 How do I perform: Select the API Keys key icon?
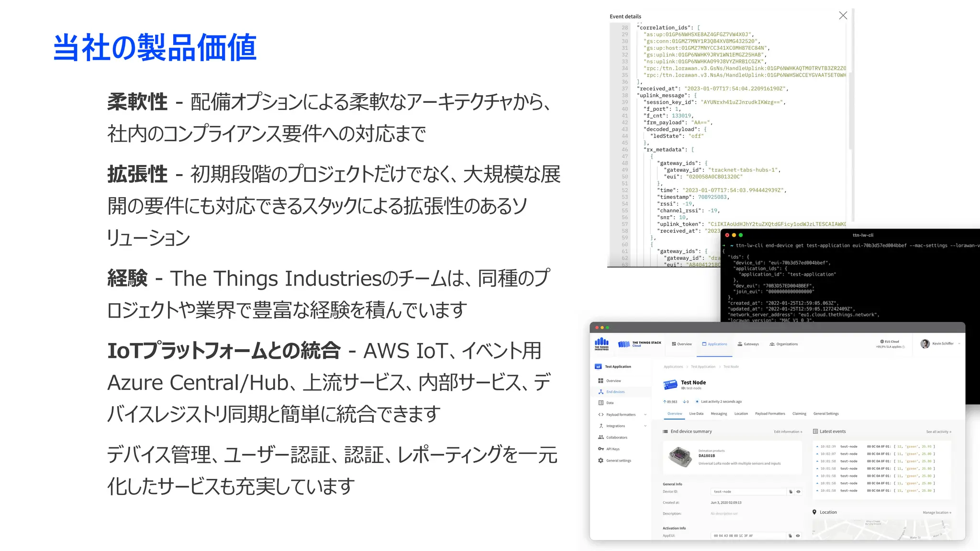pos(601,449)
